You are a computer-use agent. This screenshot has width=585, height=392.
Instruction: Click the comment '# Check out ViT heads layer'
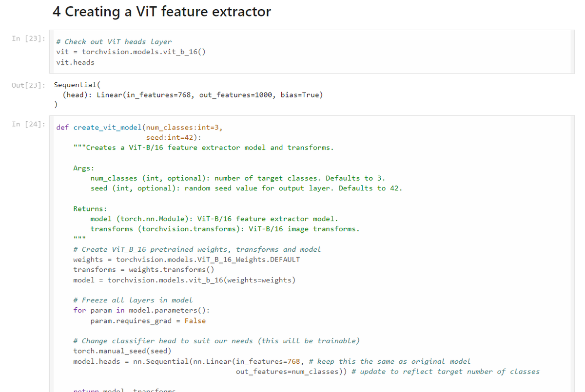coord(114,42)
